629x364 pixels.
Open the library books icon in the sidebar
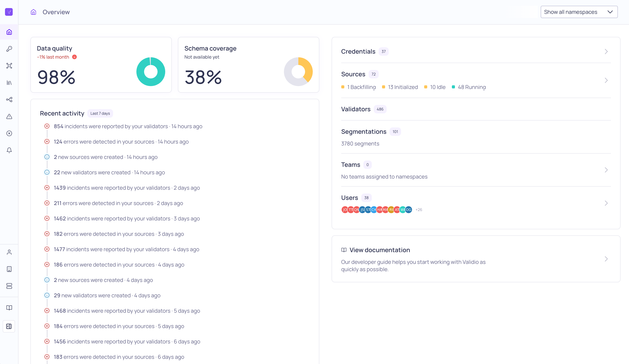click(9, 83)
